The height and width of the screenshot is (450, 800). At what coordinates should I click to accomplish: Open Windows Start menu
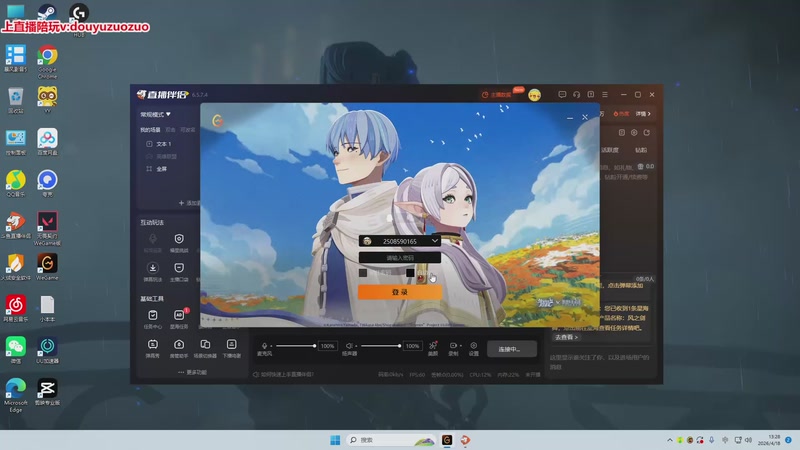[x=335, y=440]
